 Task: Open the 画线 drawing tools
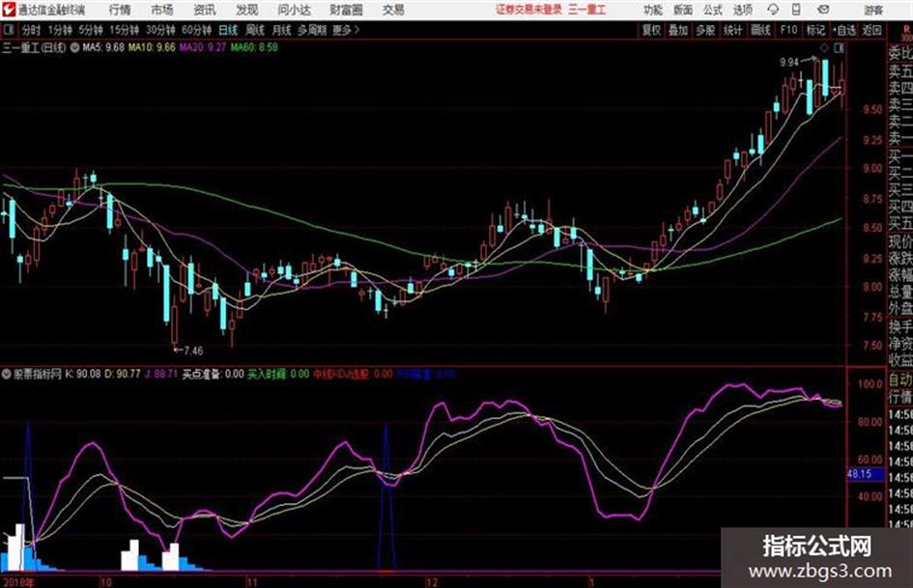click(760, 30)
